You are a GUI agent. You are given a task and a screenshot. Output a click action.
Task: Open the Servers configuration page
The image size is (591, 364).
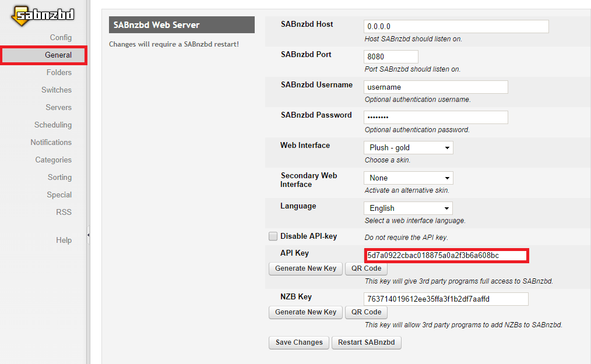tap(58, 108)
